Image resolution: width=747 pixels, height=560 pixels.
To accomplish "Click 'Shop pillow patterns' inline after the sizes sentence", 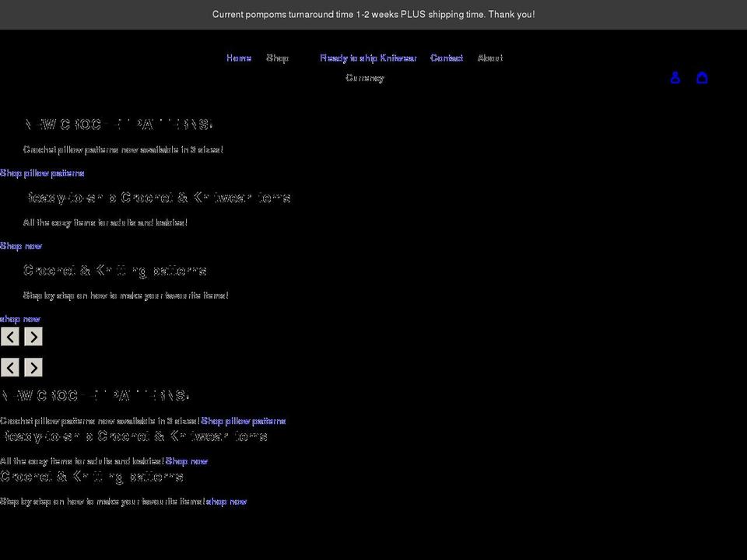I will click(x=244, y=421).
